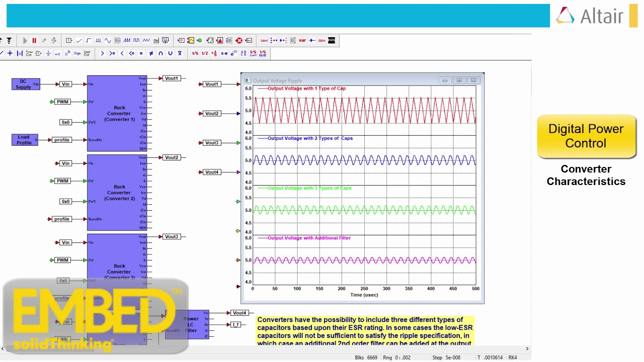Click the Altair logo

click(x=590, y=16)
